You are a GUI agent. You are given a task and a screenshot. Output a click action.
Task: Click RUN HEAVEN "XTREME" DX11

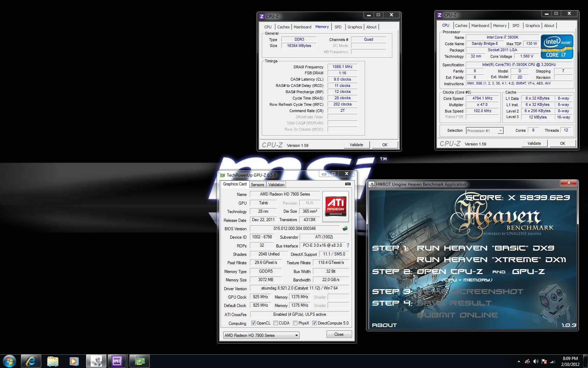click(x=491, y=260)
